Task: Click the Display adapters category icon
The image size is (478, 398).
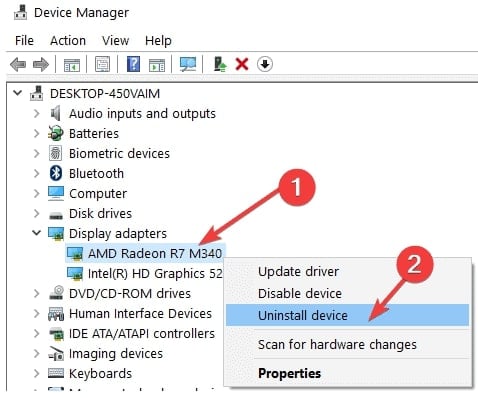Action: click(56, 234)
